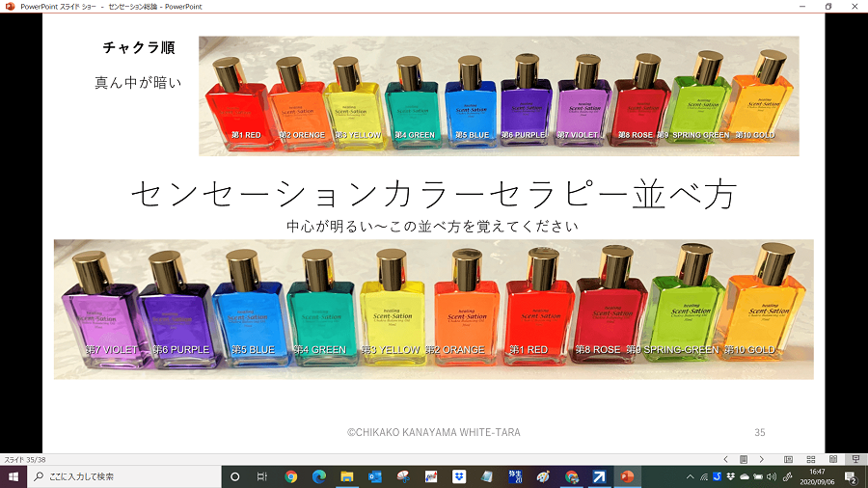Click the text 真ん中が暗い

pos(138,82)
